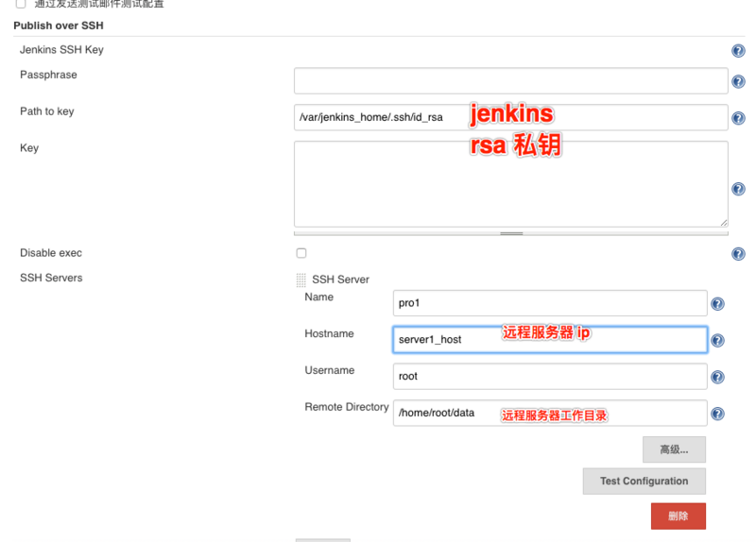Click the Name field containing pro1

pyautogui.click(x=550, y=303)
